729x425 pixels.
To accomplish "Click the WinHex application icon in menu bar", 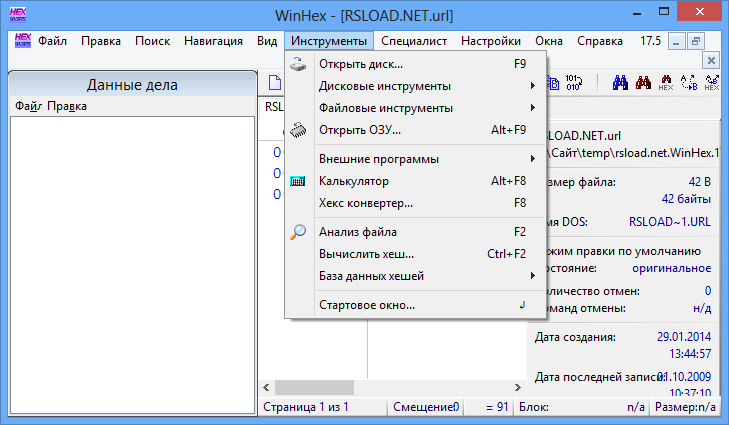I will pyautogui.click(x=23, y=40).
